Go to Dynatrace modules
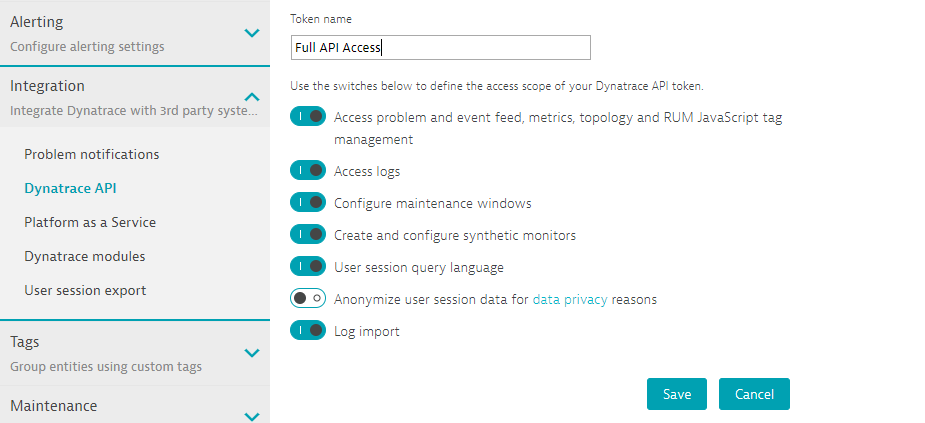925x423 pixels. (85, 256)
